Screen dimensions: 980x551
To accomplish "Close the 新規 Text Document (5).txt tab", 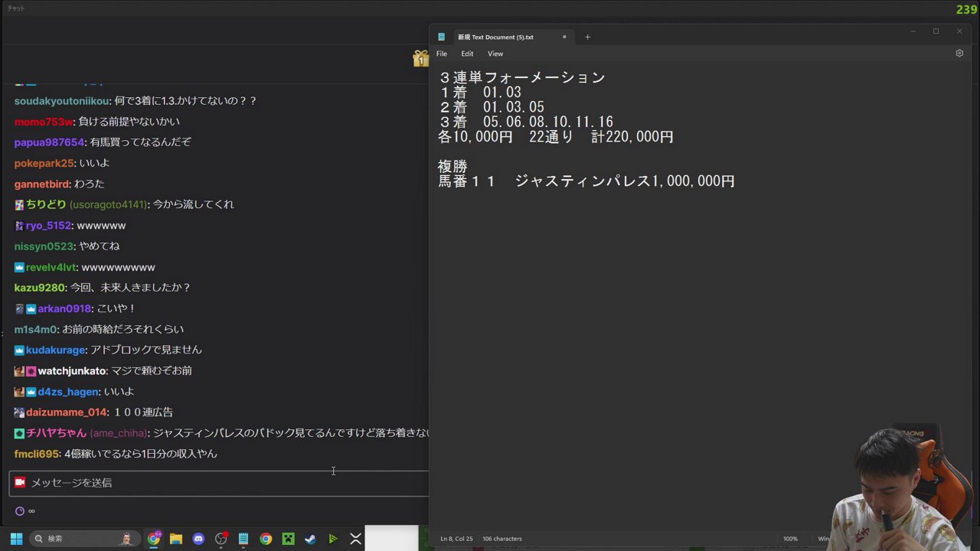I will (564, 37).
